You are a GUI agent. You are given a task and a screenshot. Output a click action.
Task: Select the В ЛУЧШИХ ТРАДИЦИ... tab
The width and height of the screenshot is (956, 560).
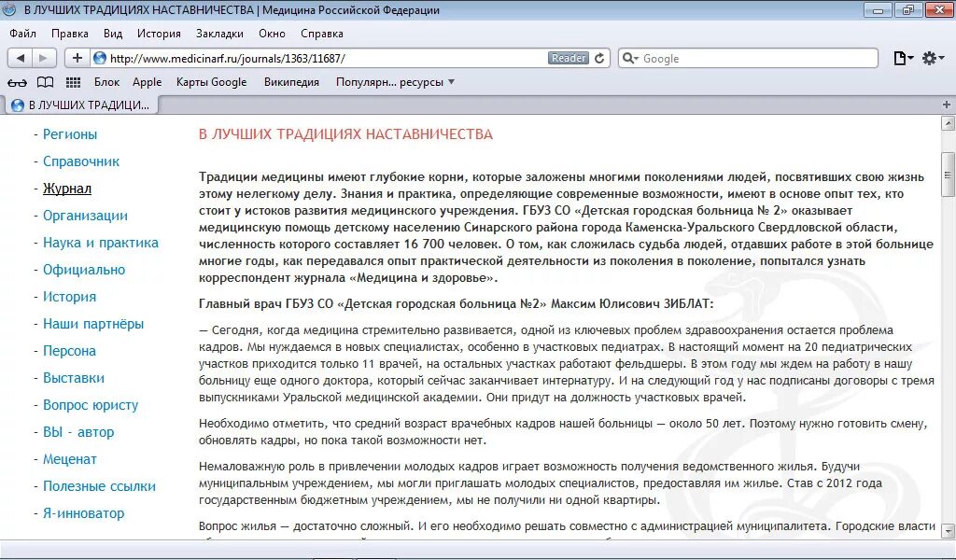[82, 105]
